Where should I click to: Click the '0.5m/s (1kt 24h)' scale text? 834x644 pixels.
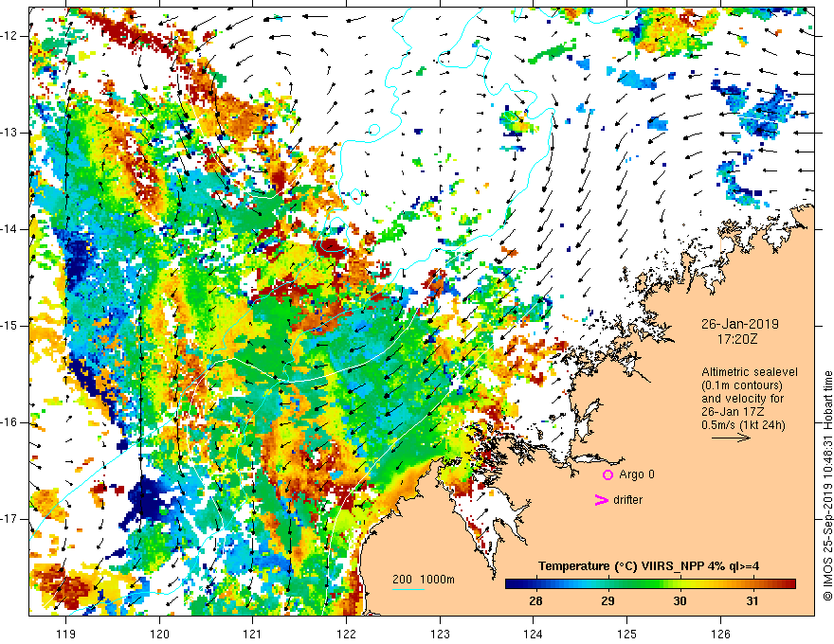(743, 425)
